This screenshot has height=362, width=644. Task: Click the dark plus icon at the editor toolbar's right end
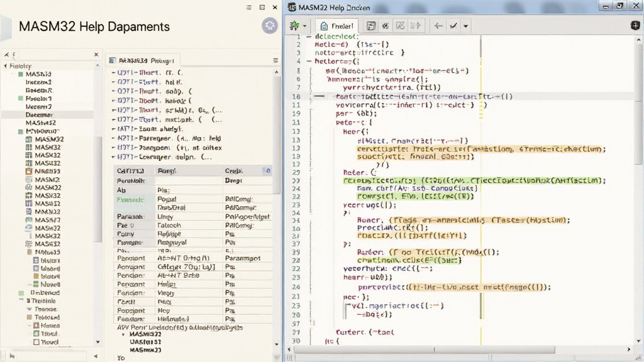tap(635, 25)
